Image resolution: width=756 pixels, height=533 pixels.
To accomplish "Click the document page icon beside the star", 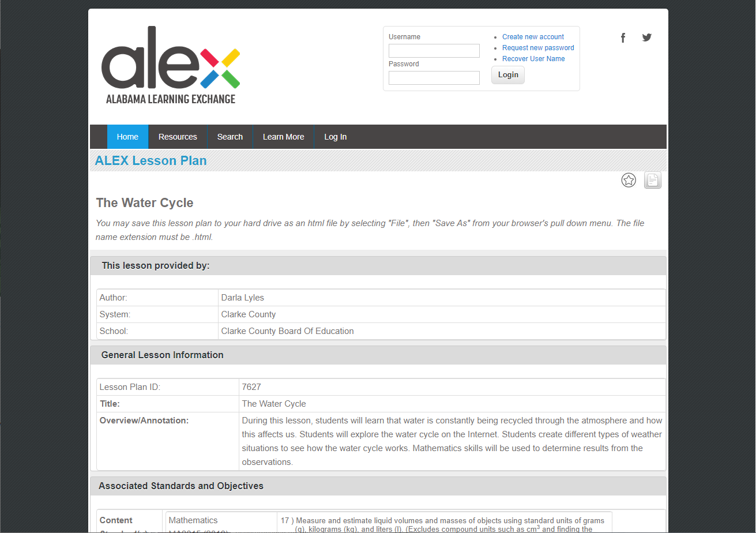I will [x=652, y=181].
